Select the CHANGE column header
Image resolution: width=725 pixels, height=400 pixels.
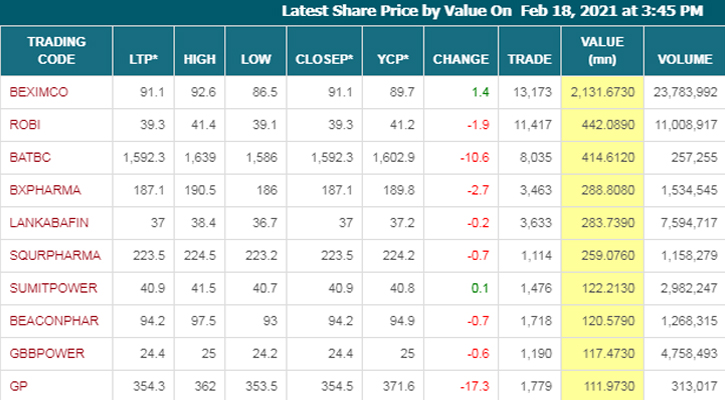point(461,59)
